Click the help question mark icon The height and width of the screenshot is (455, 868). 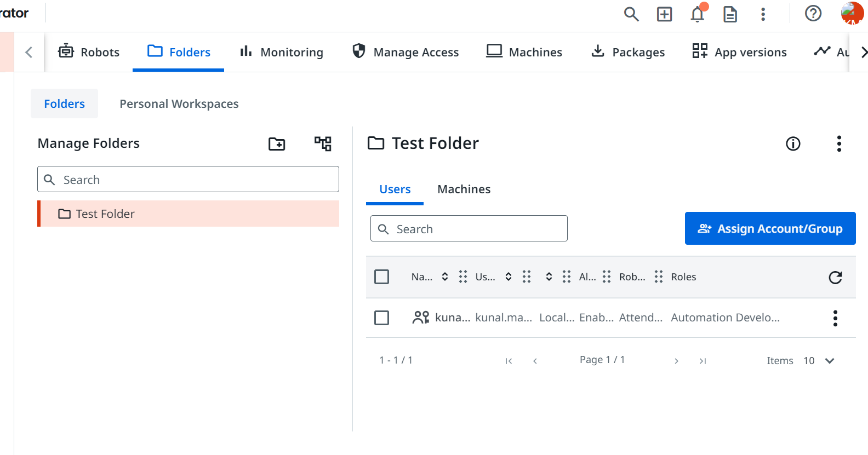pyautogui.click(x=813, y=13)
